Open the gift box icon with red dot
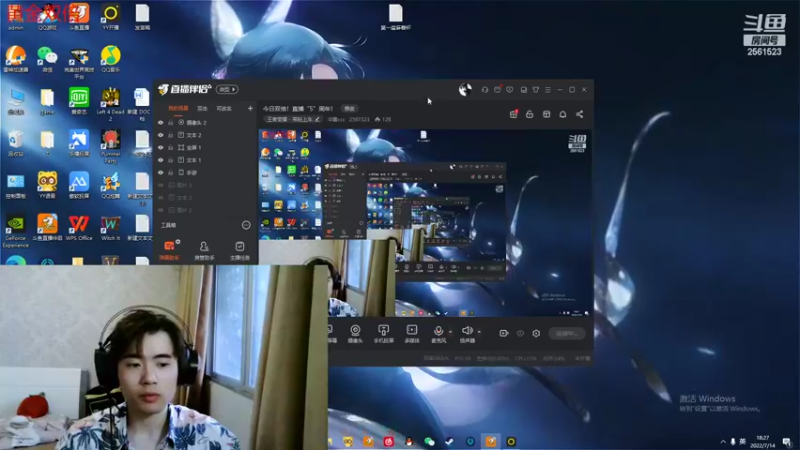The image size is (800, 450). point(513,114)
